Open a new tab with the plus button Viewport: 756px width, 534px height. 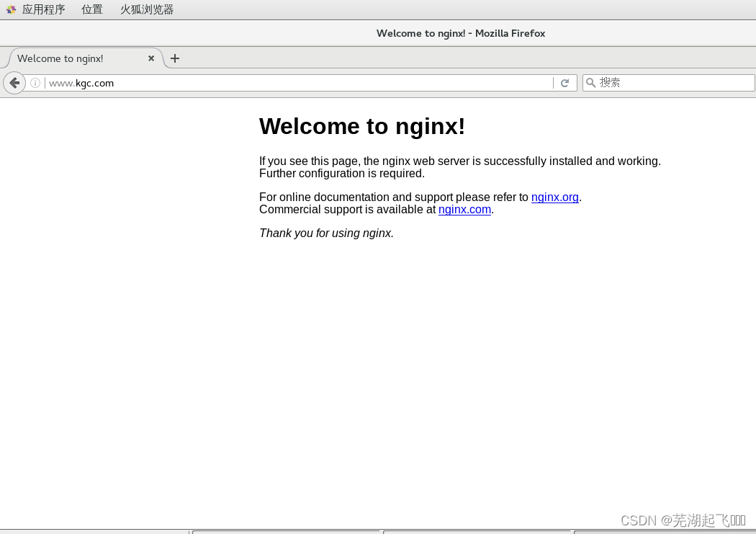175,58
